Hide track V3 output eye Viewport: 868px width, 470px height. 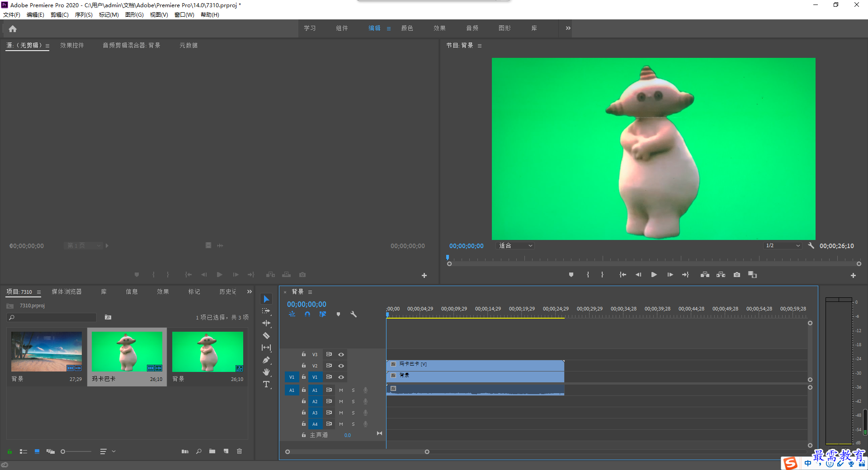click(x=341, y=354)
